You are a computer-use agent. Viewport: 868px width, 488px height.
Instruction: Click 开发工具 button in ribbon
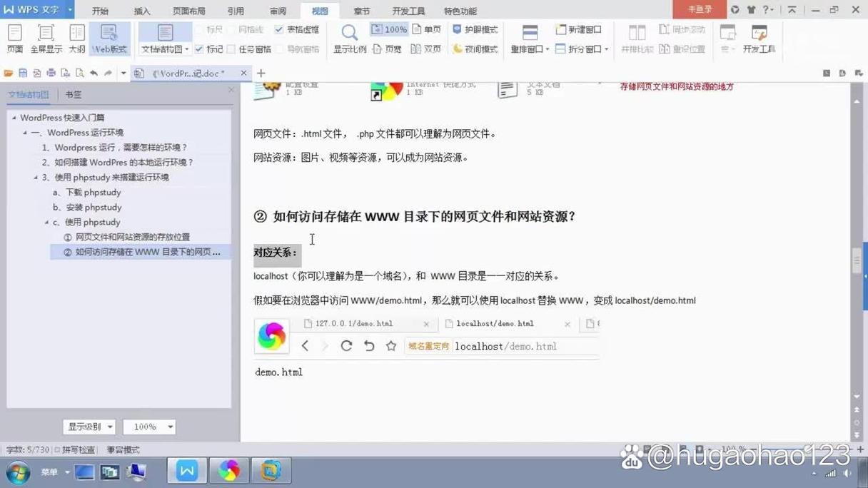pos(759,38)
